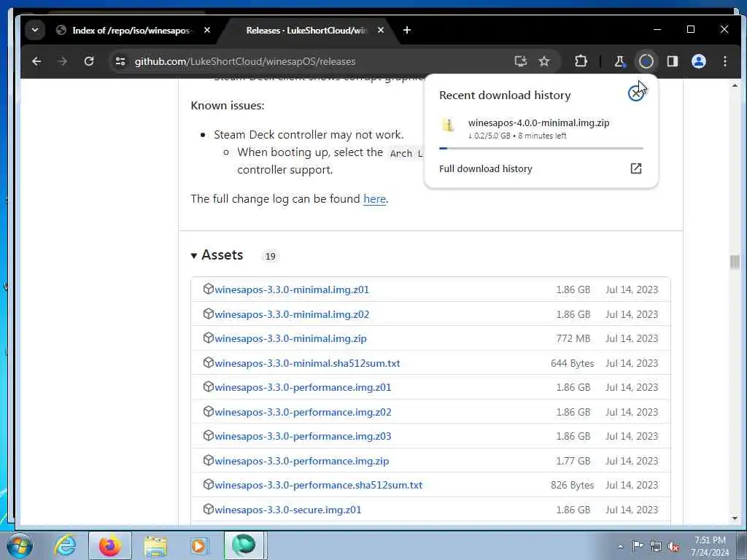Cancel the winesapos-4.0.0 download
The height and width of the screenshot is (560, 747).
tap(635, 94)
